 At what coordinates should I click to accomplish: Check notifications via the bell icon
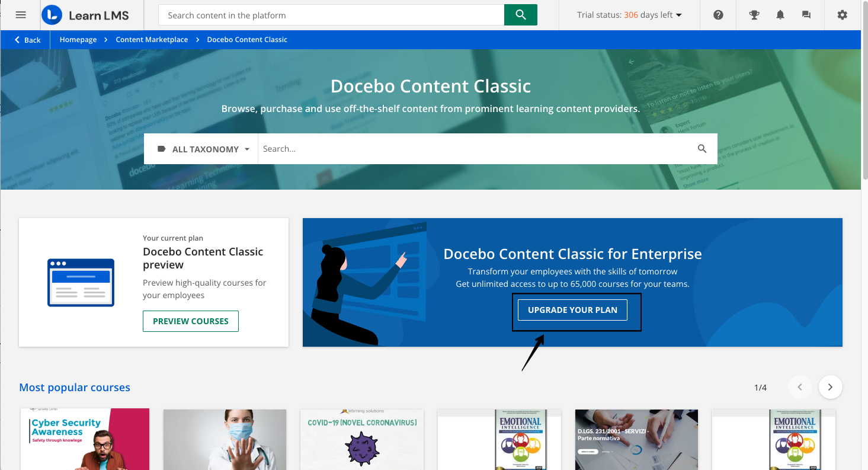coord(780,14)
